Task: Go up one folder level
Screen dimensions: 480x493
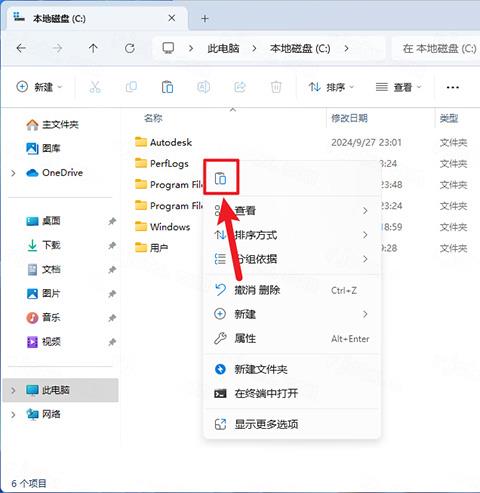Action: [93, 49]
